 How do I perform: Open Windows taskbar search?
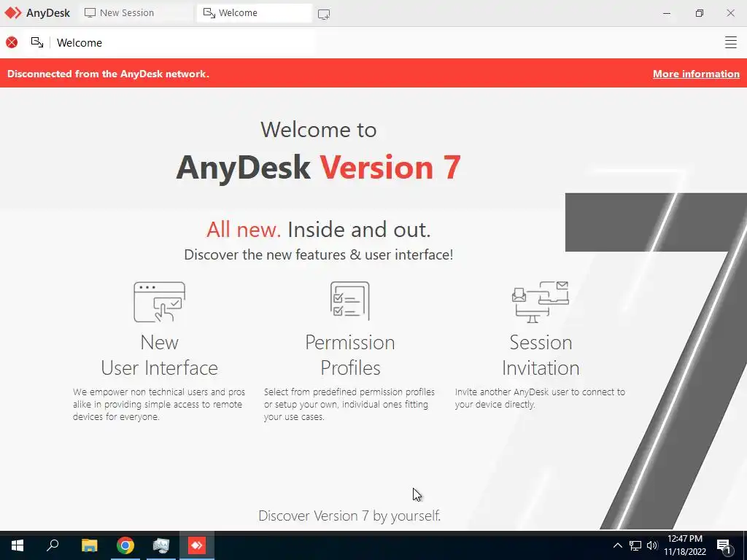[53, 545]
